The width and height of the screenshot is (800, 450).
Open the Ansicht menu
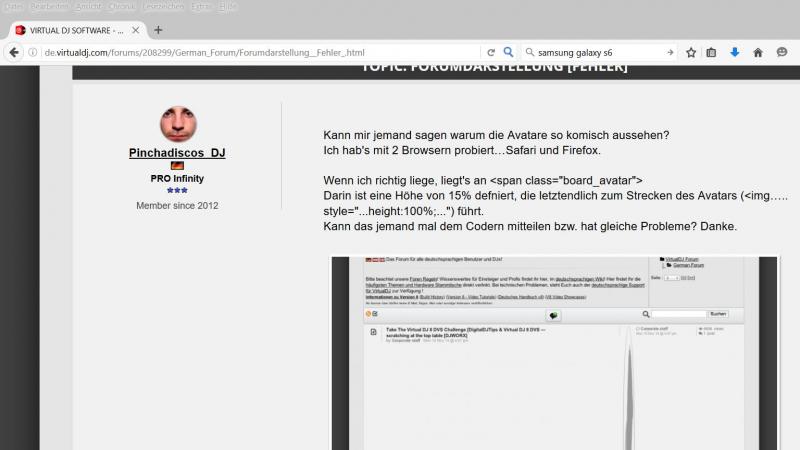[x=88, y=7]
